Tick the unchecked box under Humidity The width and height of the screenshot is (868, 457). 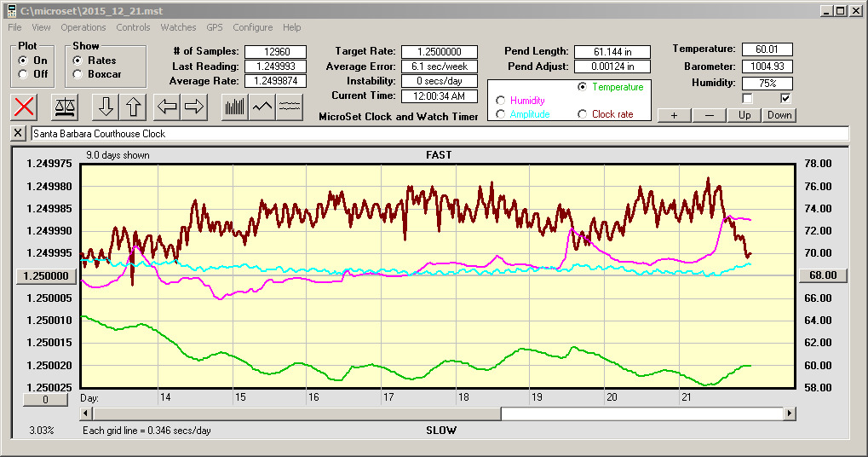pyautogui.click(x=747, y=99)
